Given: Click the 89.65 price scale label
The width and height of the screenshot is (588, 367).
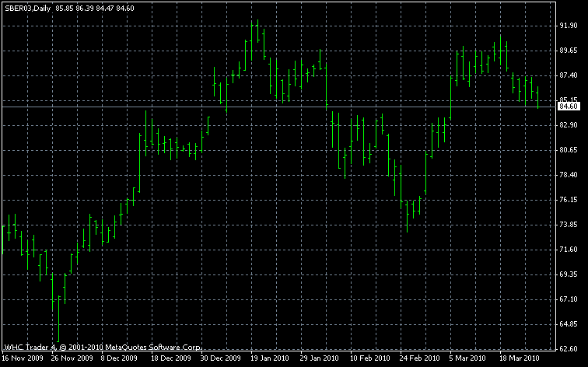Looking at the screenshot, I should [x=569, y=51].
